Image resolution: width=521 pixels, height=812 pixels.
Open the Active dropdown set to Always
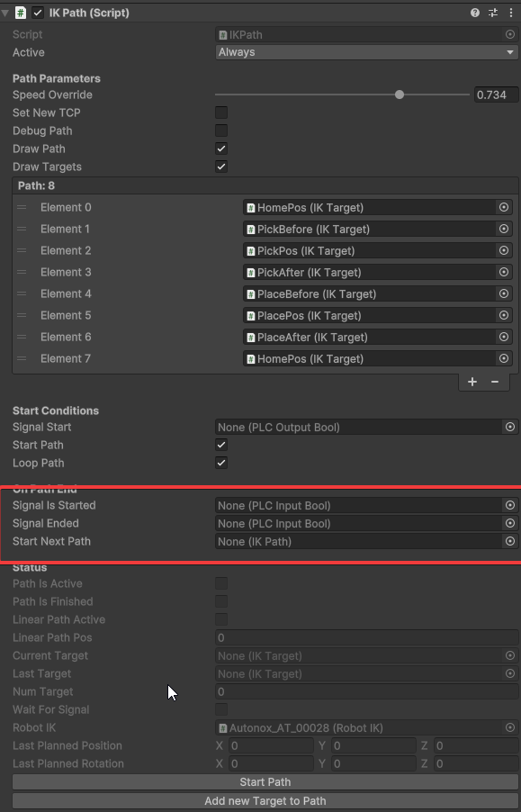tap(367, 52)
